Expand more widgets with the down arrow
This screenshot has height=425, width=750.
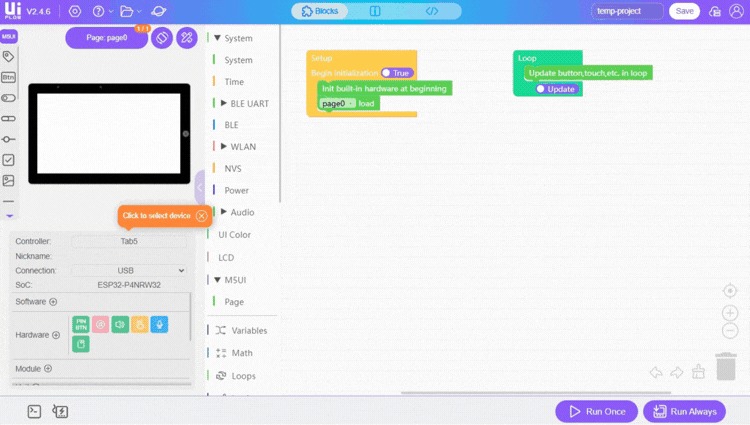coord(10,216)
